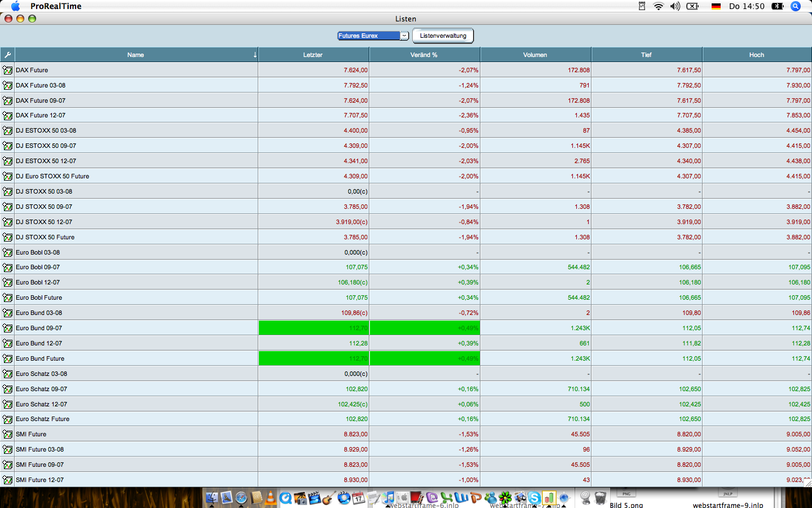Open chart icon for Euro Schatz Future
This screenshot has height=508, width=812.
pyautogui.click(x=7, y=419)
